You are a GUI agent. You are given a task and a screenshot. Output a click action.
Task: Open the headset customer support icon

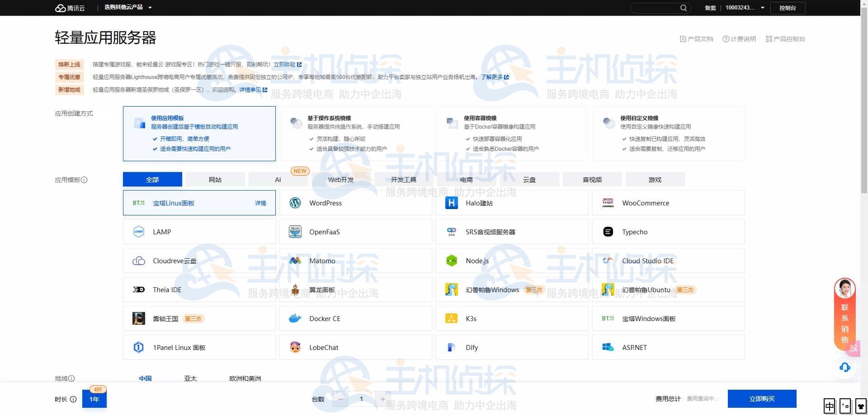click(x=844, y=367)
